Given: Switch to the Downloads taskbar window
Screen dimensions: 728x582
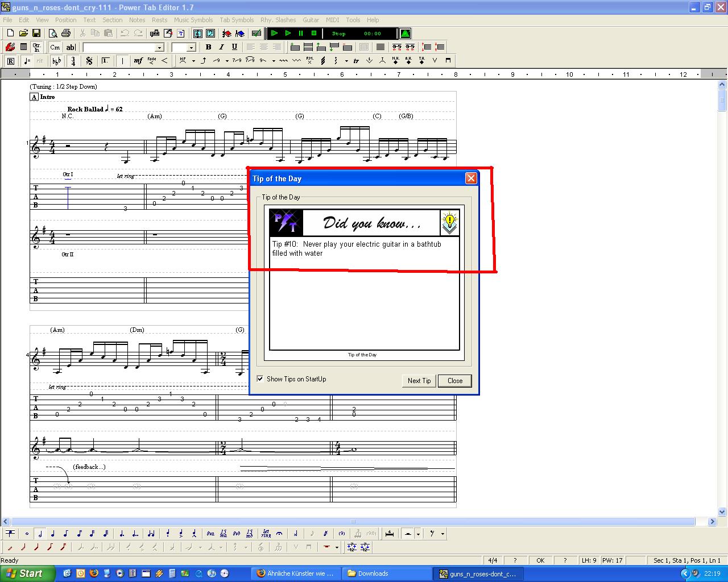Looking at the screenshot, I should [x=387, y=573].
